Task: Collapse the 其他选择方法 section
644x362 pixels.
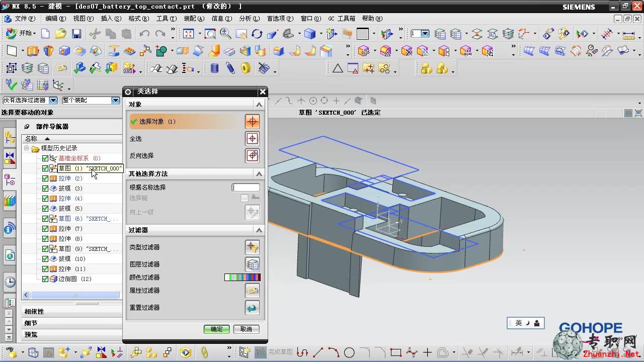Action: click(259, 173)
